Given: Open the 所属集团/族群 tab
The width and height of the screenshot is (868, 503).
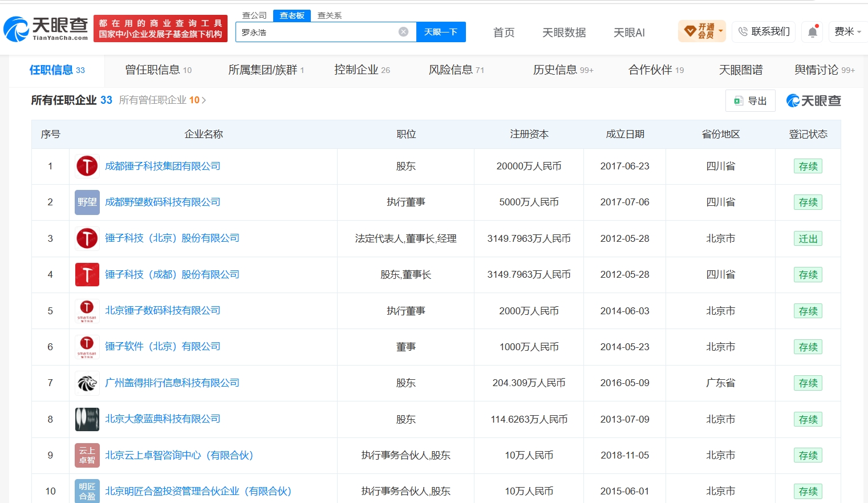Looking at the screenshot, I should point(266,70).
